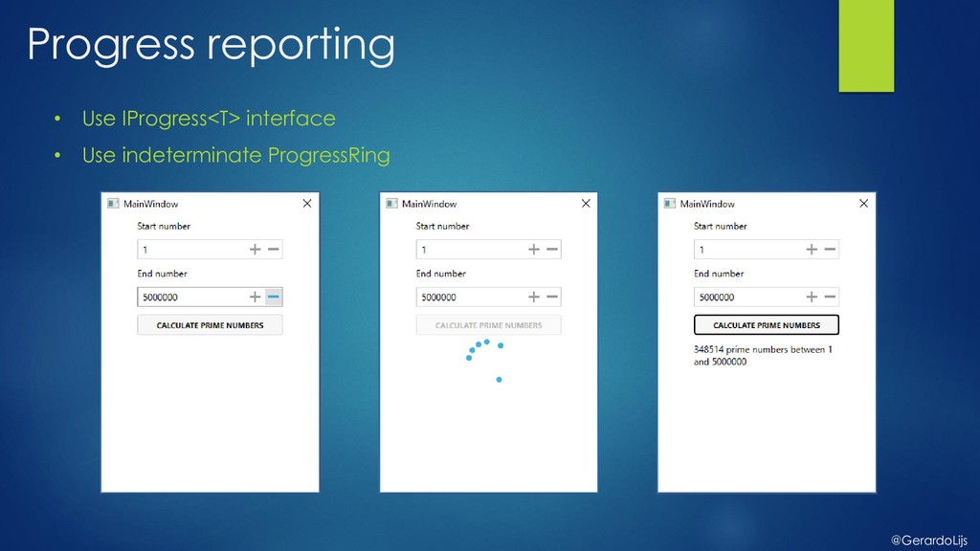
Task: Click the @GerardoLijs handle text
Action: (x=928, y=540)
